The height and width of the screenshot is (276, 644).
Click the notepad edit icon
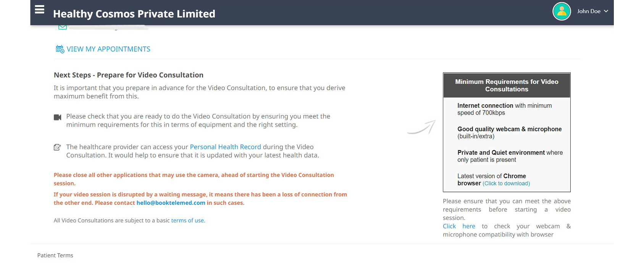point(57,147)
